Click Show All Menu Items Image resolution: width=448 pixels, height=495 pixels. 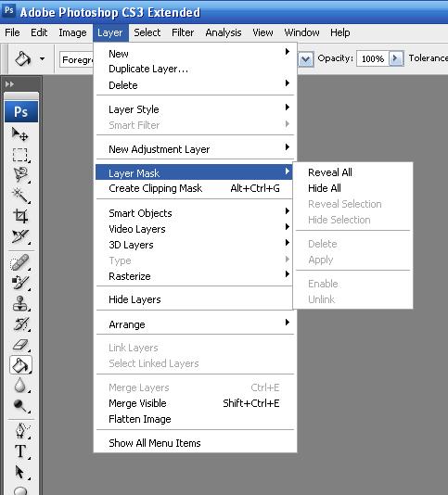coord(155,443)
